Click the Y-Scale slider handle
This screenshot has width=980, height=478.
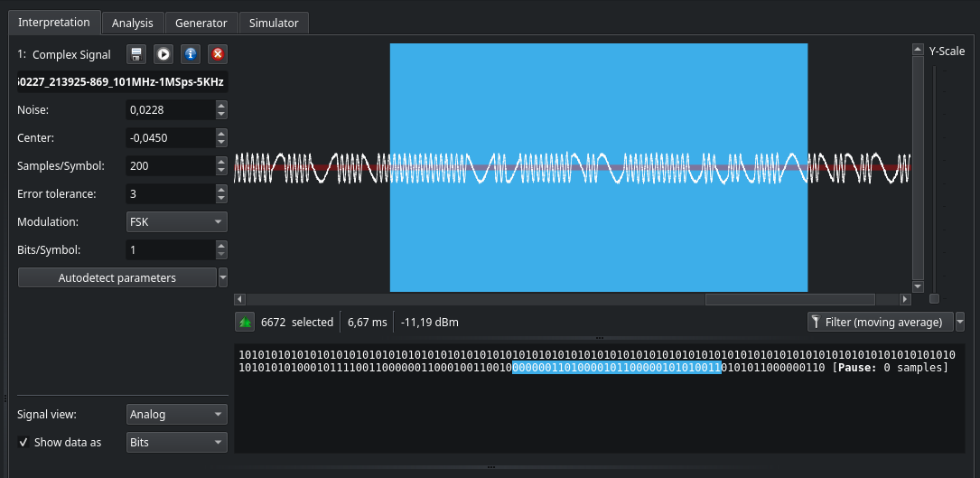[x=934, y=298]
